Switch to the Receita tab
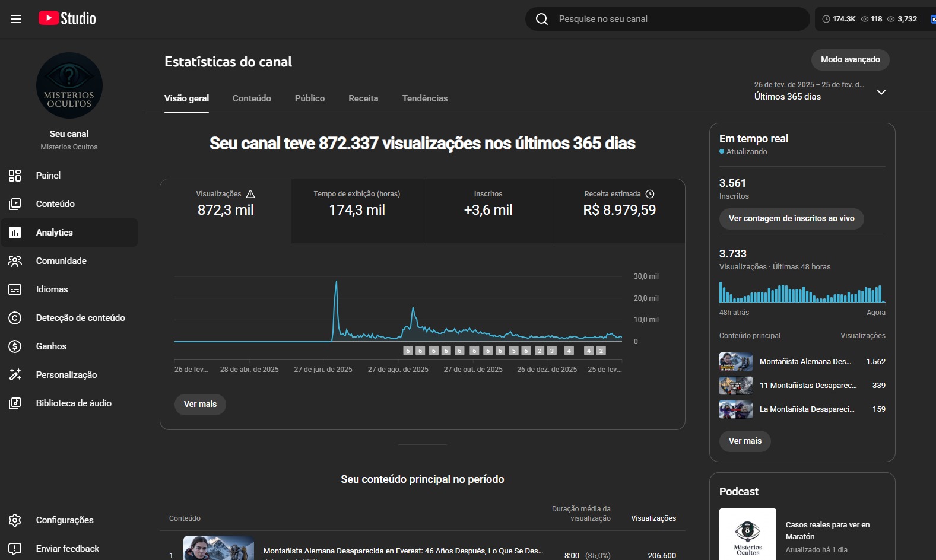936x560 pixels. pyautogui.click(x=363, y=98)
